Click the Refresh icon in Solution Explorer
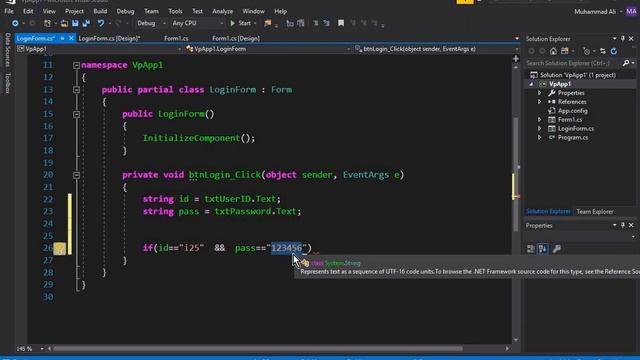 (614, 51)
